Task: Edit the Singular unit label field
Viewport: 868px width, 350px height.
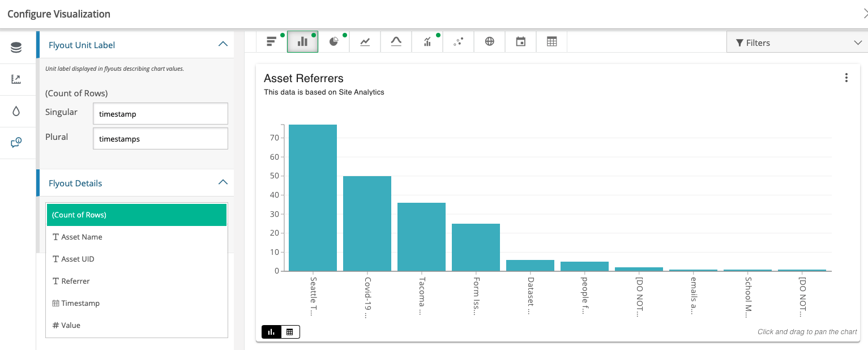Action: (x=160, y=114)
